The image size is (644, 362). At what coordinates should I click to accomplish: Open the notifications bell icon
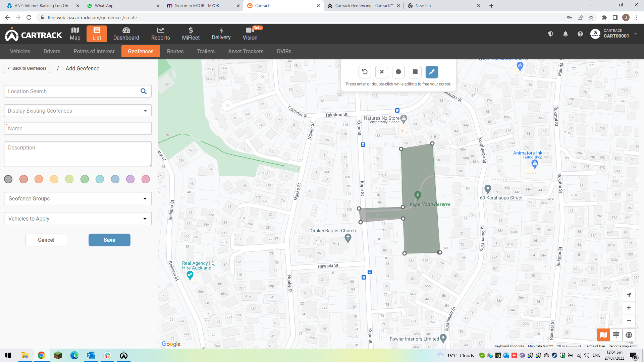pos(565,34)
